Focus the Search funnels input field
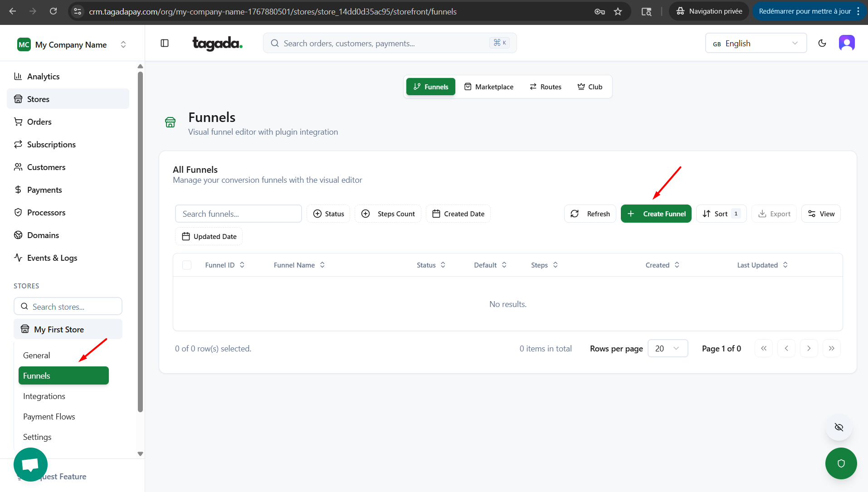This screenshot has height=492, width=868. click(x=239, y=214)
